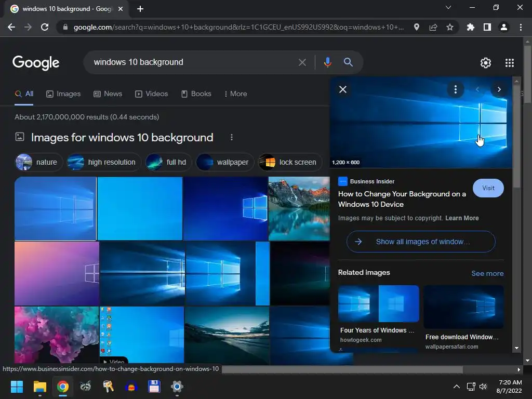The width and height of the screenshot is (532, 399).
Task: Open File Explorer from the taskbar
Action: click(39, 387)
